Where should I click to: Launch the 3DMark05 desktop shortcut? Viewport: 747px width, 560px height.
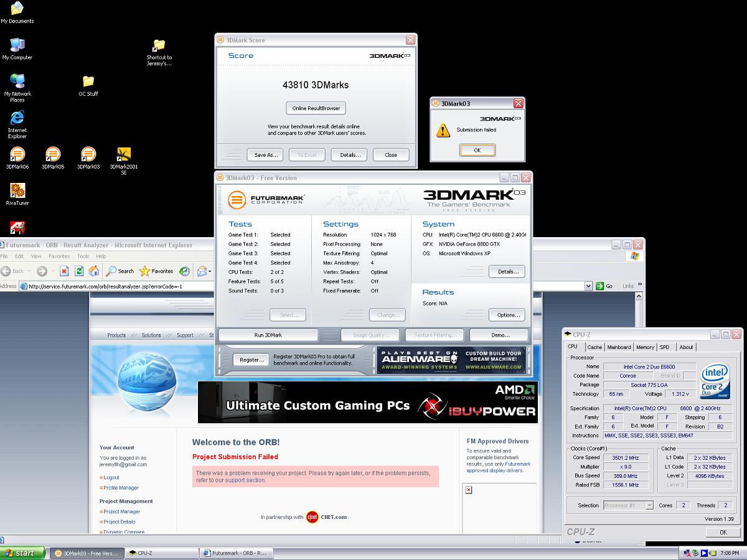[x=53, y=158]
